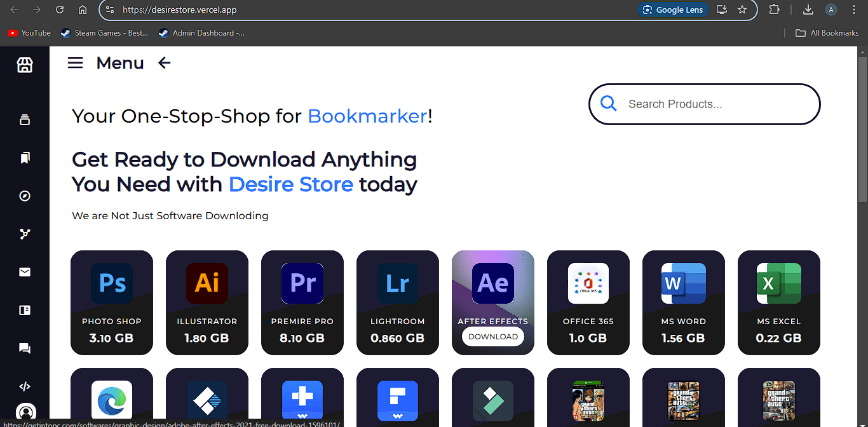The height and width of the screenshot is (427, 868).
Task: Click the Grand Theft Auto V cover
Action: pos(684,400)
